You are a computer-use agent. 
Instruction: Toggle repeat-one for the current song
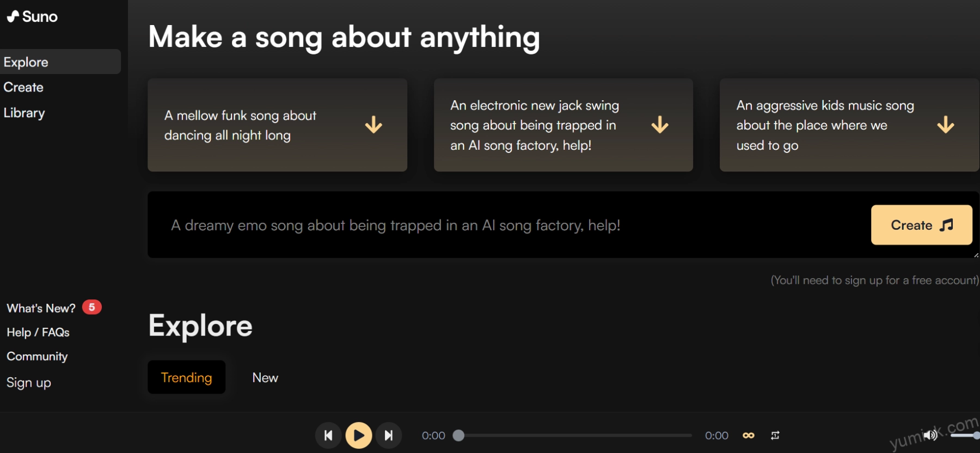[775, 436]
